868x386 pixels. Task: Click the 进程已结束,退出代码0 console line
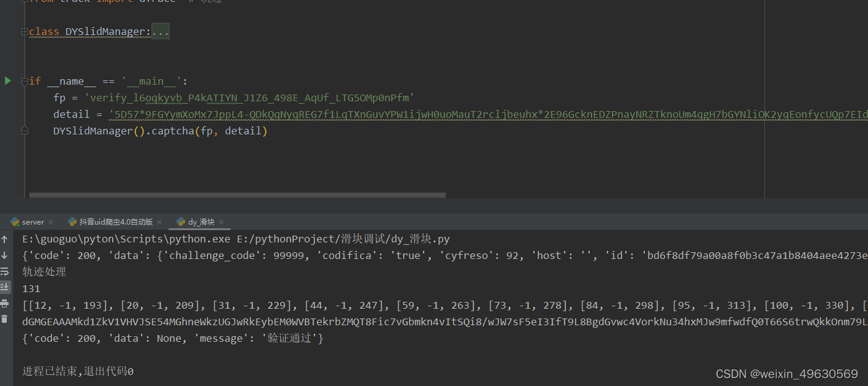(78, 371)
